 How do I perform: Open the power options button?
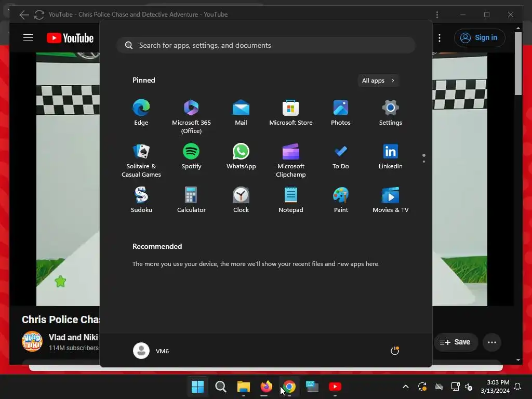pyautogui.click(x=395, y=351)
